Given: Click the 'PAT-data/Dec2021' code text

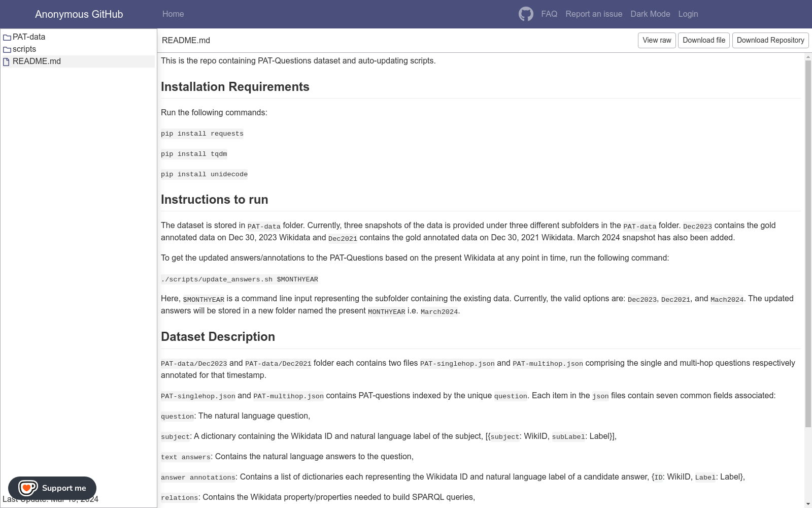Looking at the screenshot, I should coord(278,364).
